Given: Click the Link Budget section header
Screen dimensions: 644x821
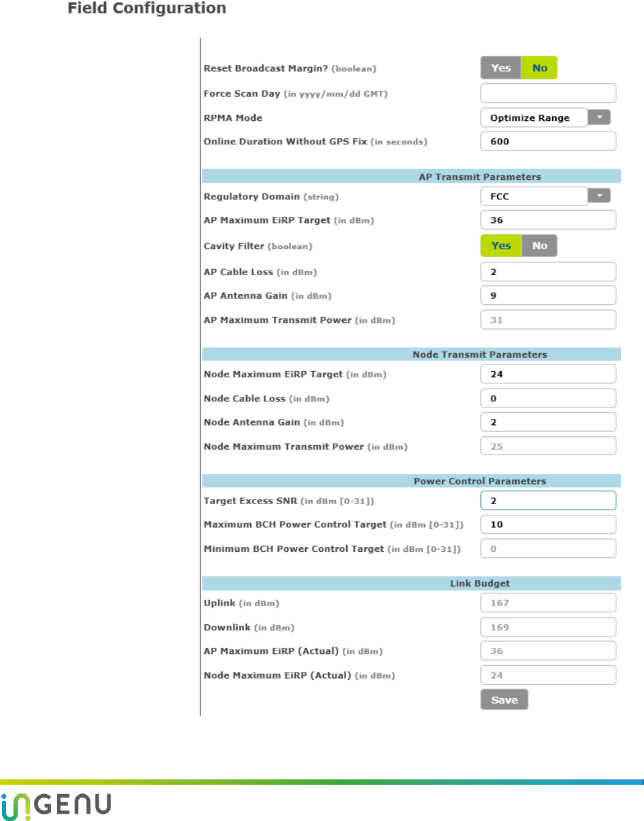Looking at the screenshot, I should (x=412, y=583).
